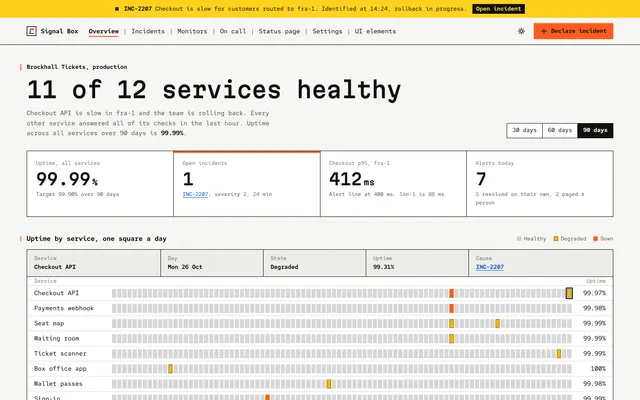Click the highlighted degraded square for Checkout API
The width and height of the screenshot is (640, 400).
tap(569, 293)
